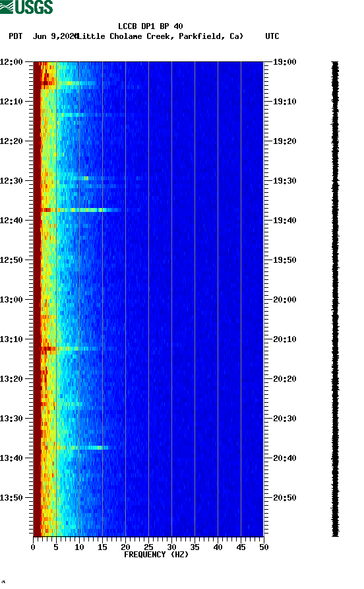Click the 20:40 UTC time label
The image size is (364, 589).
click(x=284, y=458)
